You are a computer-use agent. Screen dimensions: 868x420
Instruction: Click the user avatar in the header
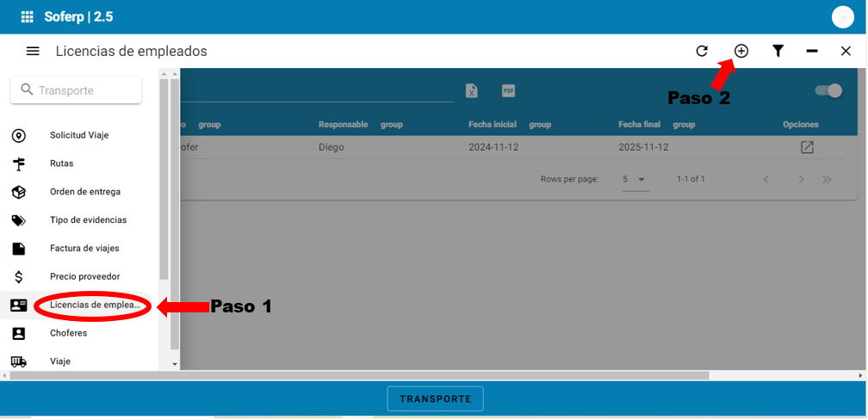click(x=842, y=17)
